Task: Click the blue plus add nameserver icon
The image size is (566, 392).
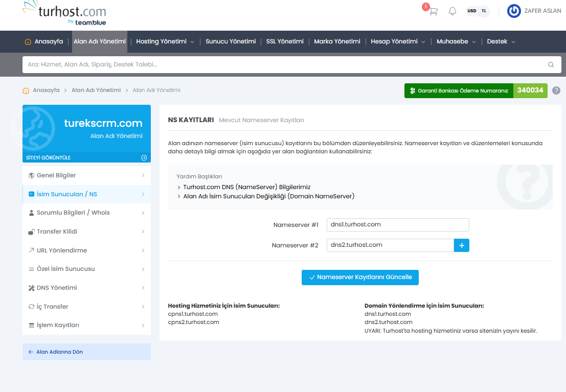Action: coord(461,245)
